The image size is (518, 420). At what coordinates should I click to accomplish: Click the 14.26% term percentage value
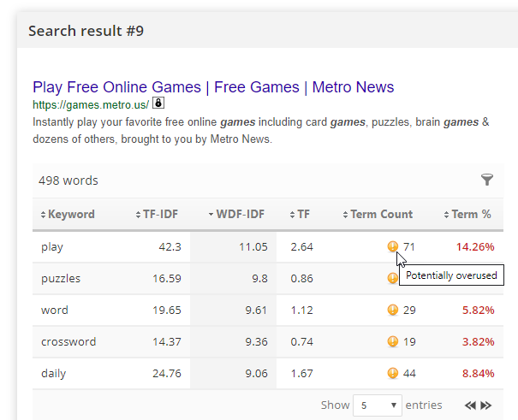click(474, 247)
